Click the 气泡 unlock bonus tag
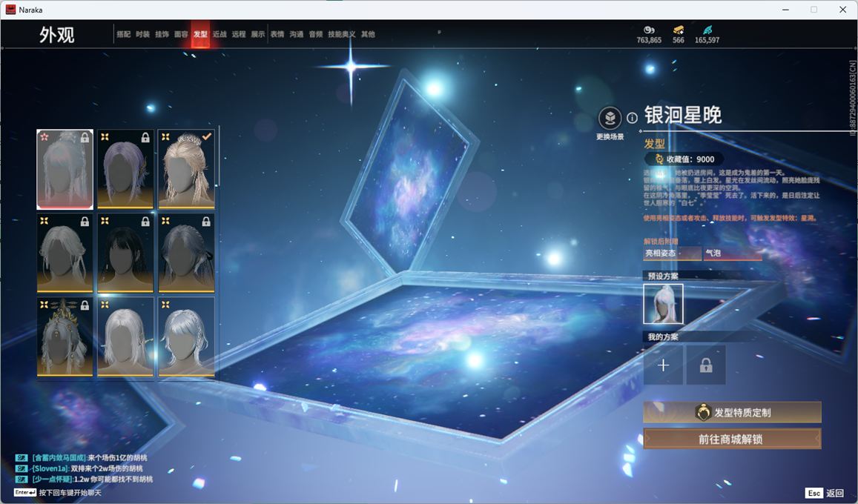This screenshot has height=504, width=858. (733, 253)
